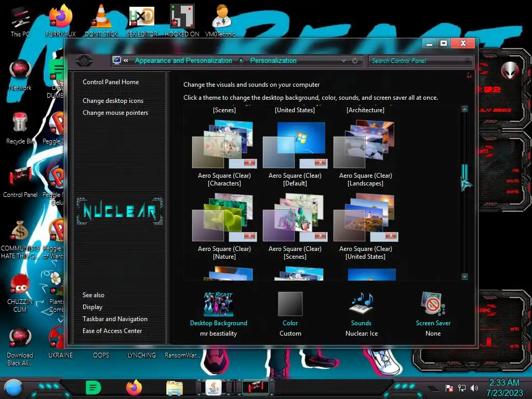Click the Action Center flag tray icon
Screen dimensions: 532x399
pyautogui.click(x=449, y=388)
